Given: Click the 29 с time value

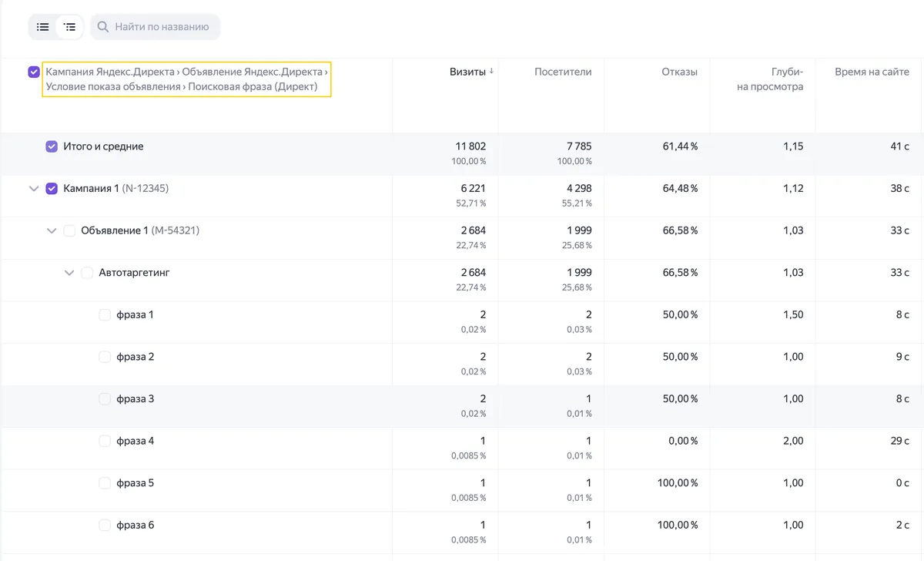Looking at the screenshot, I should (900, 441).
